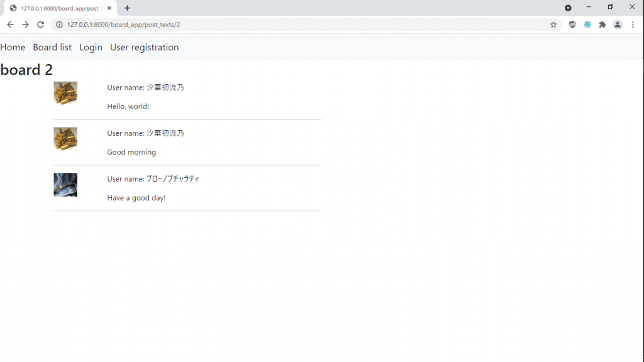Click プローノブチャラティ's denim avatar image
The image size is (644, 362).
pos(65,184)
